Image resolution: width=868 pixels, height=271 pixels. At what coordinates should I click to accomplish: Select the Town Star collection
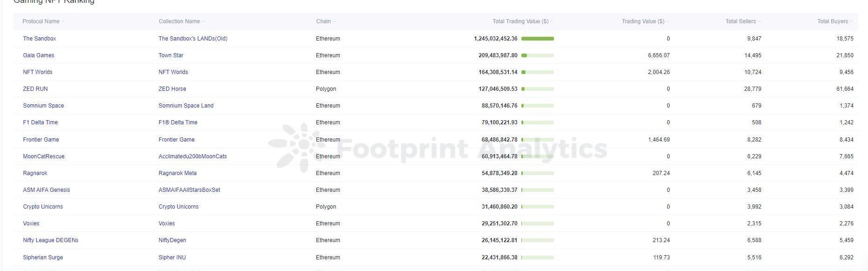[x=171, y=55]
